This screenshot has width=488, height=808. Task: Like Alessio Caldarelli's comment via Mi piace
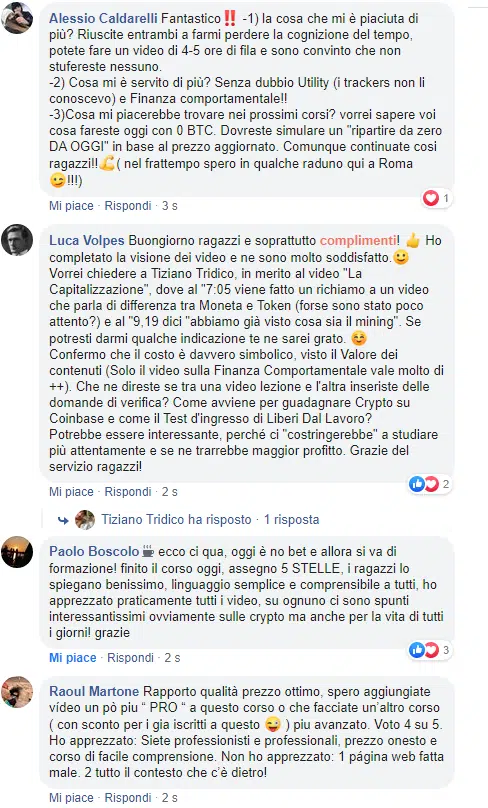(71, 206)
